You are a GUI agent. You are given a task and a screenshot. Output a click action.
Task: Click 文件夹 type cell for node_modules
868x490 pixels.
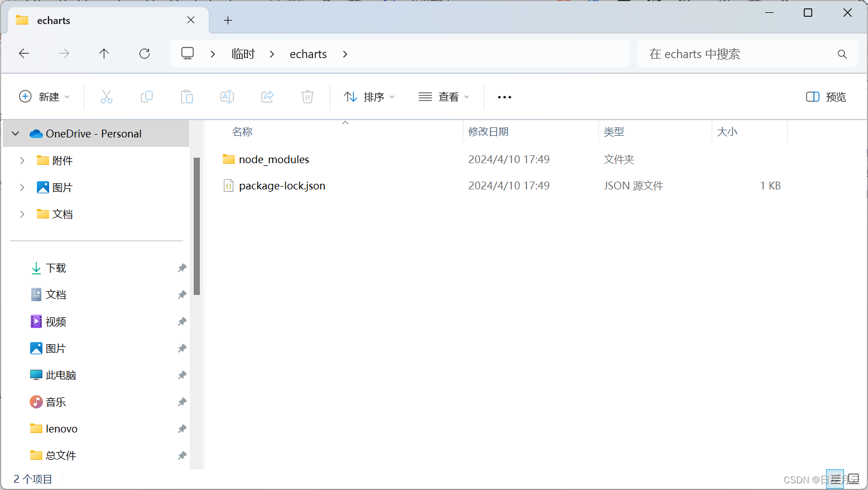619,159
